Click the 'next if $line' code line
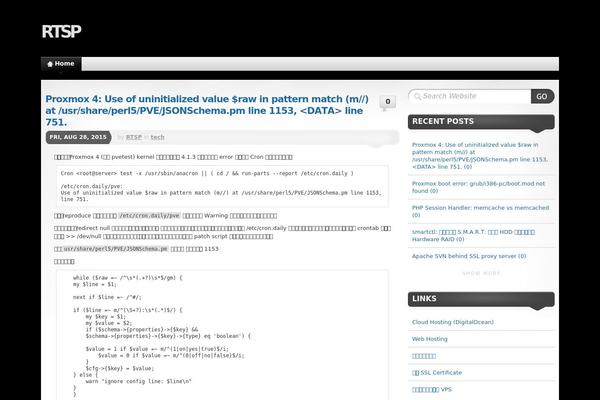600x400 pixels. pyautogui.click(x=107, y=297)
